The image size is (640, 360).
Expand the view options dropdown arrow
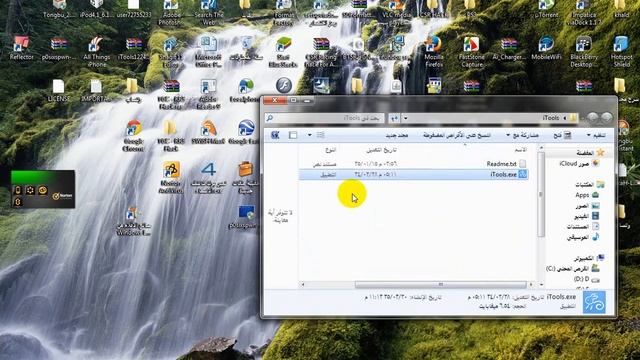coord(310,135)
